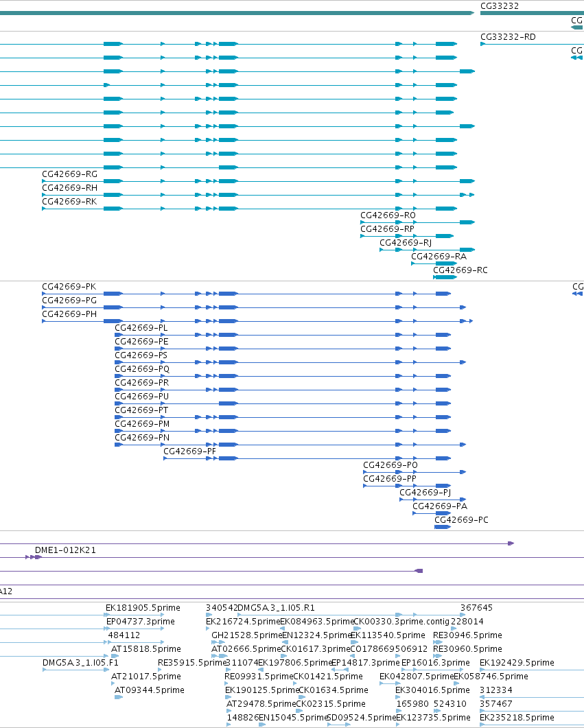Select the CG42669-RC transcript label
The width and height of the screenshot is (584, 728).
pyautogui.click(x=460, y=270)
